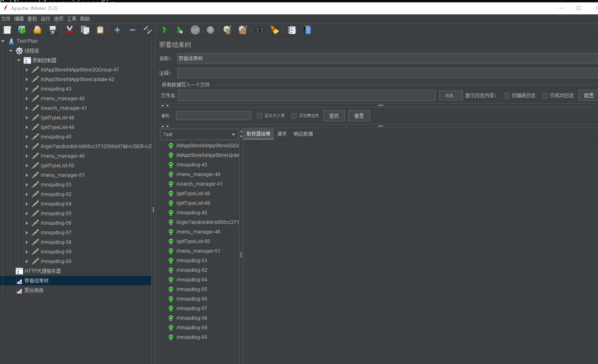The height and width of the screenshot is (364, 598).
Task: Open the 运行 menu
Action: (45, 19)
